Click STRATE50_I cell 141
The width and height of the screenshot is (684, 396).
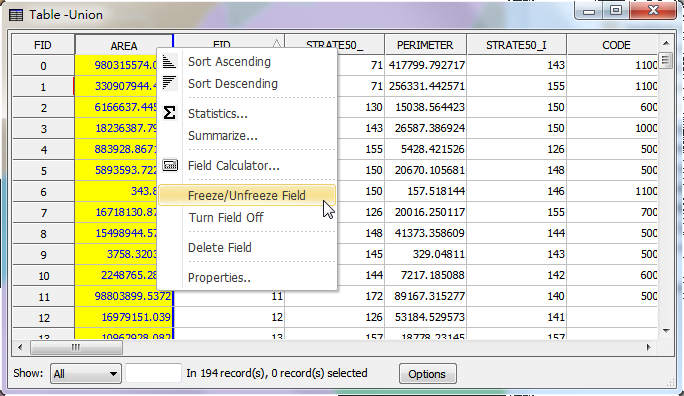click(x=517, y=317)
